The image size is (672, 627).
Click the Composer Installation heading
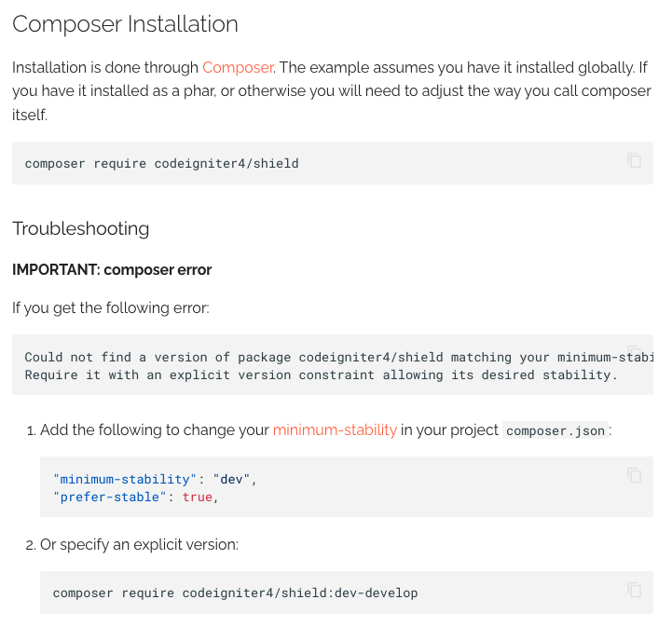point(125,24)
